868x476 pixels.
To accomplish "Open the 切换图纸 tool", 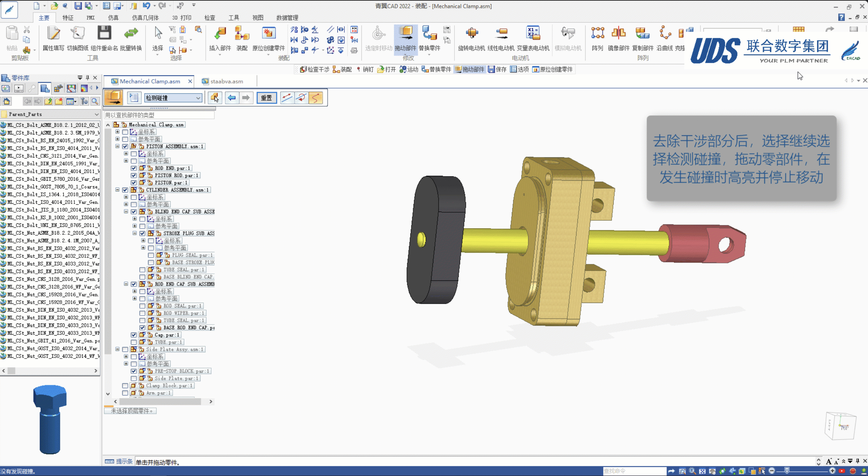I will 77,34.
